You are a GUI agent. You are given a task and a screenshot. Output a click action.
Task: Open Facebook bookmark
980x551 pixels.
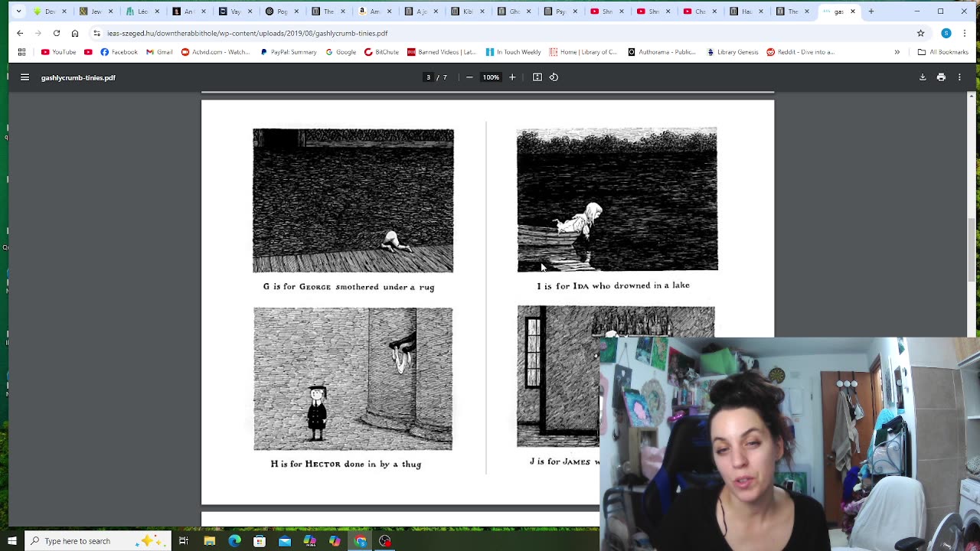pyautogui.click(x=119, y=52)
